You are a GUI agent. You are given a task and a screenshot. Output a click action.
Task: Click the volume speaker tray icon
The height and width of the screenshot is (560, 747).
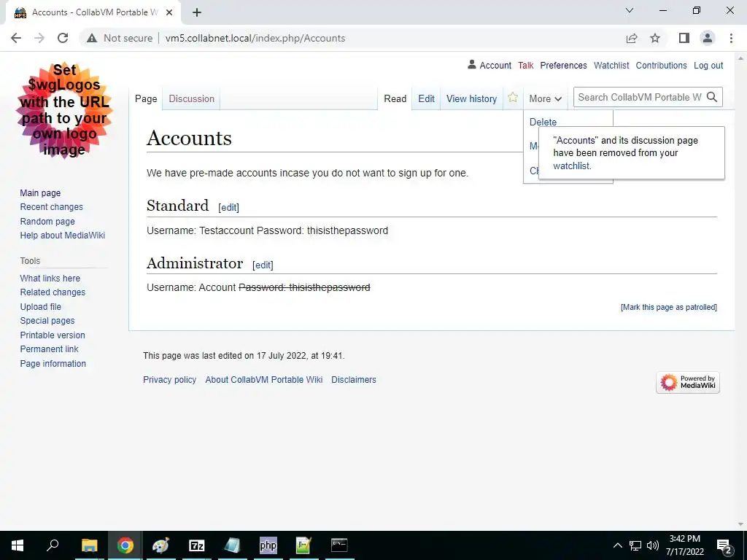(x=653, y=545)
